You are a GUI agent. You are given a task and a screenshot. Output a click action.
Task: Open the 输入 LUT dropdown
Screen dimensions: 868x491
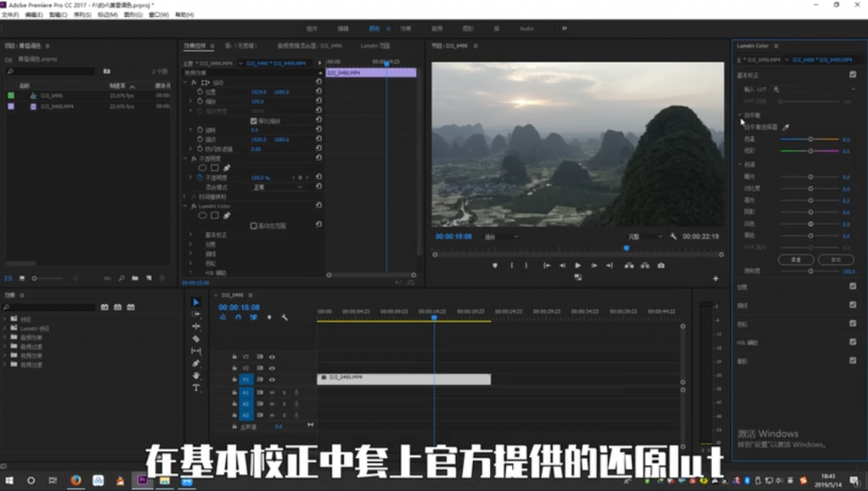point(812,89)
